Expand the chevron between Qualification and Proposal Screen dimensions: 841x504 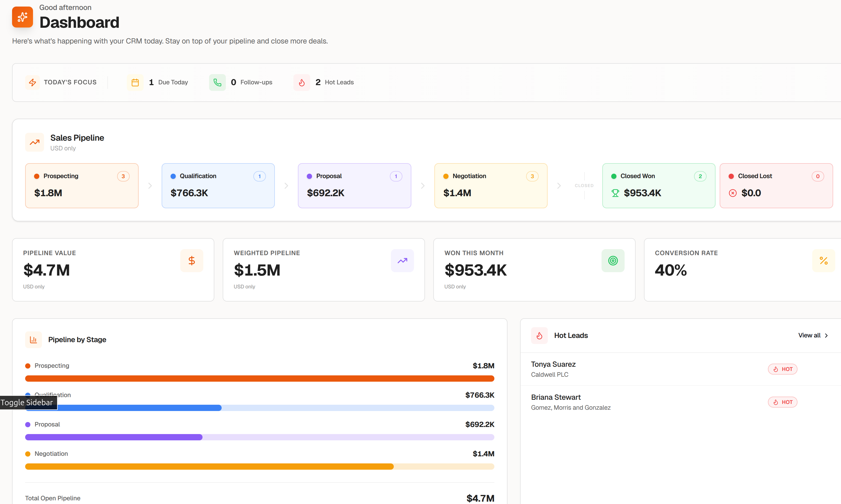pos(286,186)
